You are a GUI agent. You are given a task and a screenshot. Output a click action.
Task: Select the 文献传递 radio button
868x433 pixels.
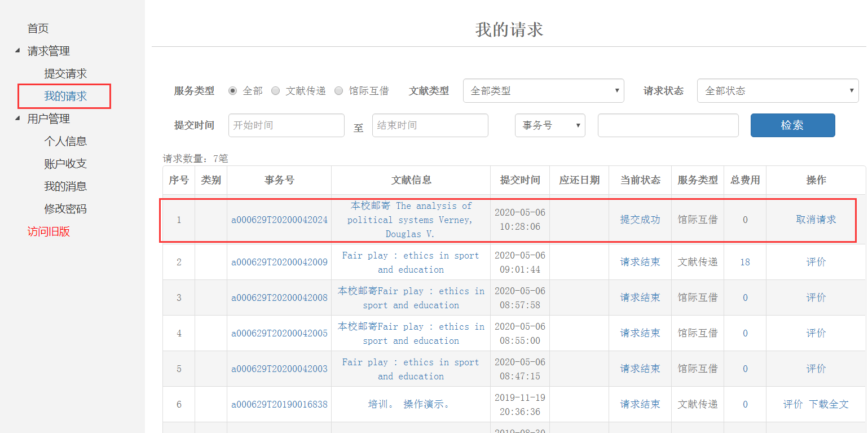275,91
